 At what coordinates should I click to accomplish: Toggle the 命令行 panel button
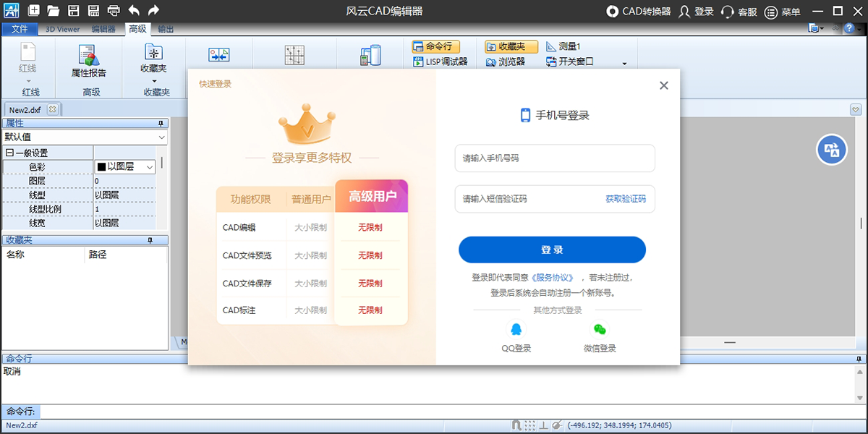(x=436, y=46)
